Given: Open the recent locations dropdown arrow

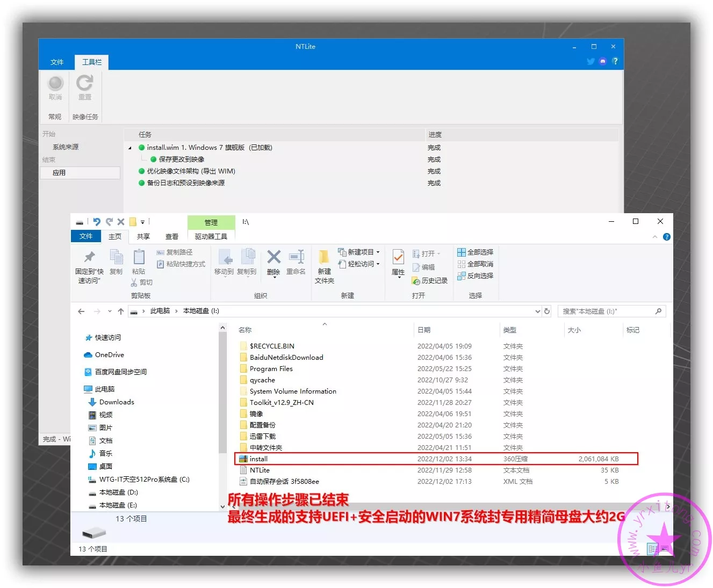Looking at the screenshot, I should tap(110, 311).
